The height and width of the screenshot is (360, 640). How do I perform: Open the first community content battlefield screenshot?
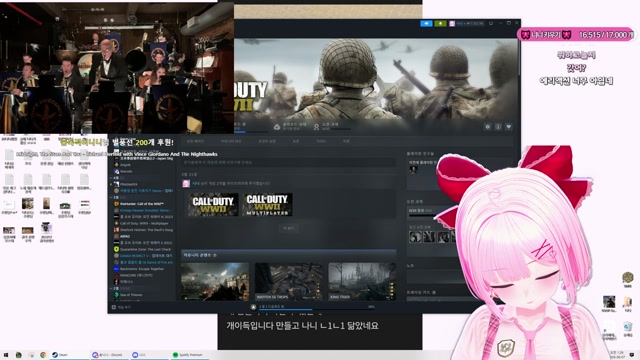(x=215, y=282)
